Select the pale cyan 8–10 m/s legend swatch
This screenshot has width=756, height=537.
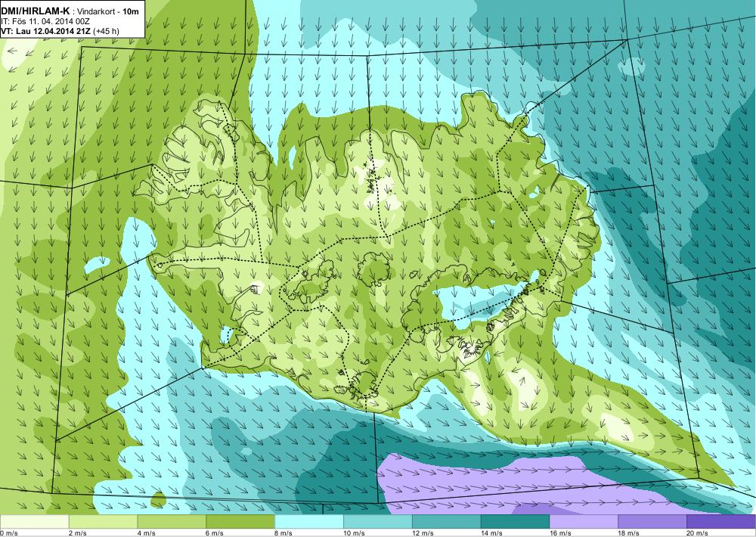click(309, 522)
